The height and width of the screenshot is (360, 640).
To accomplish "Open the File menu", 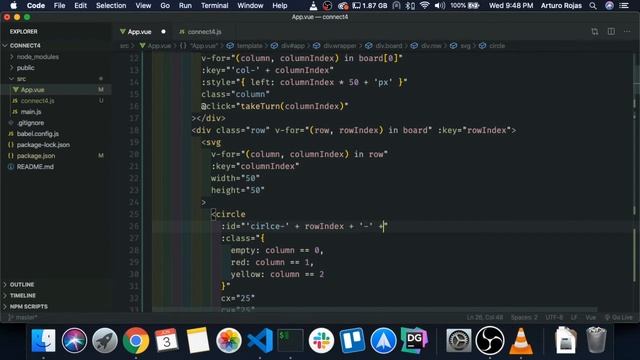I will [60, 6].
